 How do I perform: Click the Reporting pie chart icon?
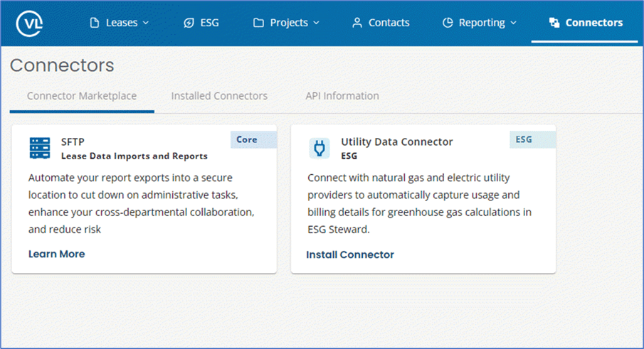pos(448,23)
